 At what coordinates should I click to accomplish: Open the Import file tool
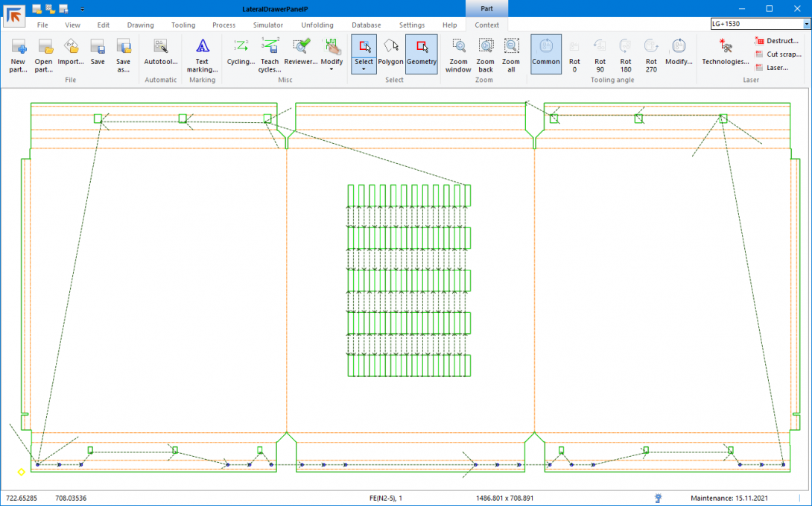pos(71,54)
